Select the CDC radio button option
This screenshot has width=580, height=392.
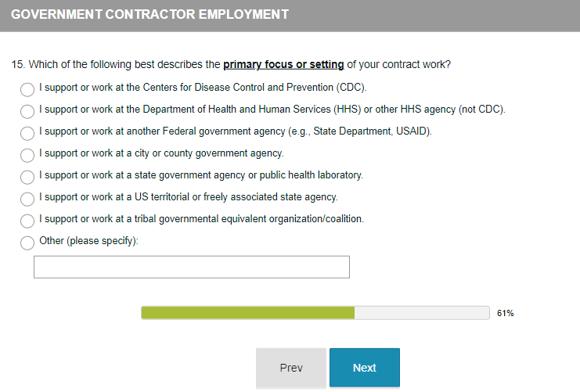tap(27, 90)
